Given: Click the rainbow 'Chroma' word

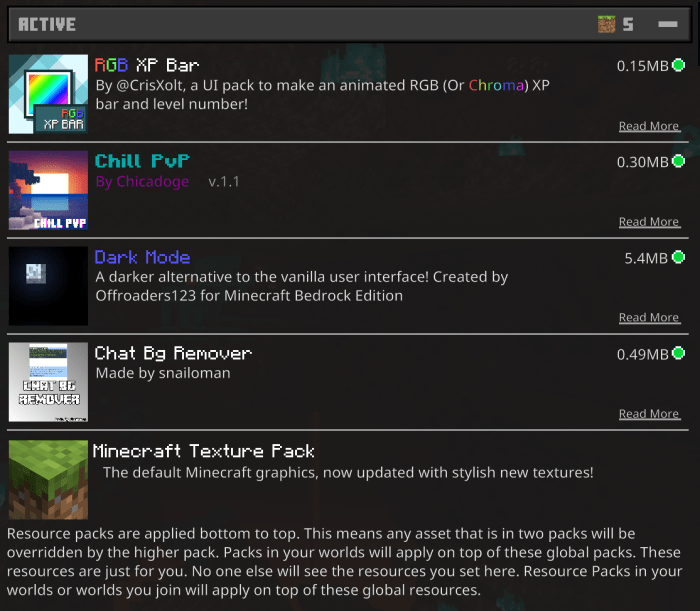Looking at the screenshot, I should [x=496, y=85].
